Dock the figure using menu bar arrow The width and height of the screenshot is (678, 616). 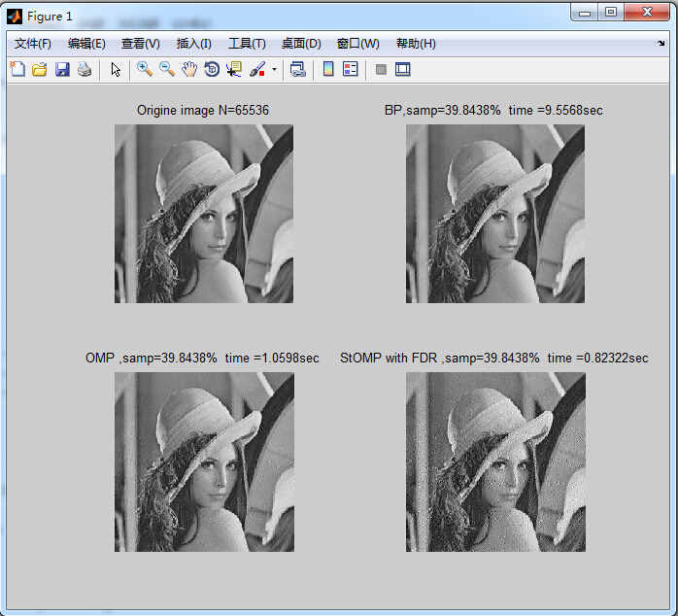661,44
